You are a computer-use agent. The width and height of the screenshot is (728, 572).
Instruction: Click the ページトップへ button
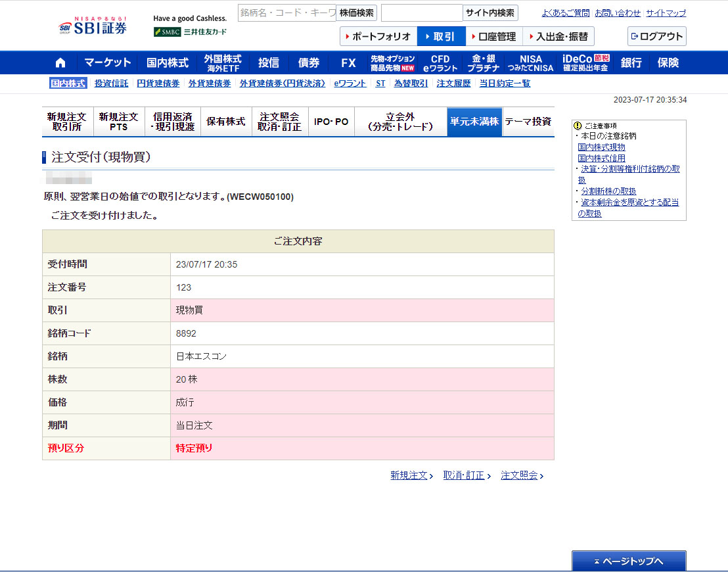pos(629,561)
